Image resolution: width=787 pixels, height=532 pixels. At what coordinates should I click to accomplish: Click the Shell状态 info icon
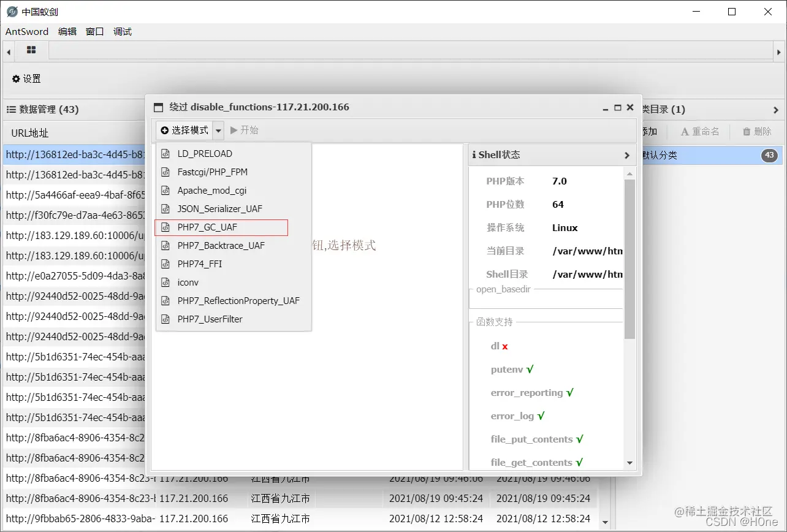[x=474, y=155]
